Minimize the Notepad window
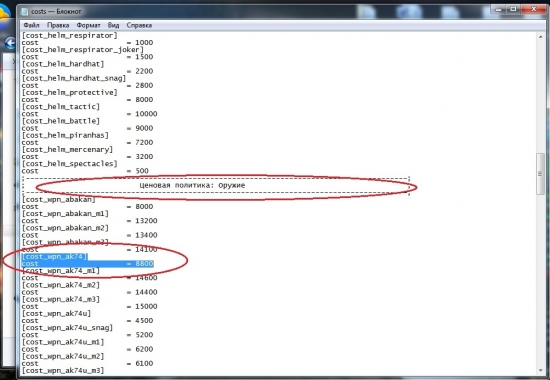The image size is (550, 380). [498, 9]
